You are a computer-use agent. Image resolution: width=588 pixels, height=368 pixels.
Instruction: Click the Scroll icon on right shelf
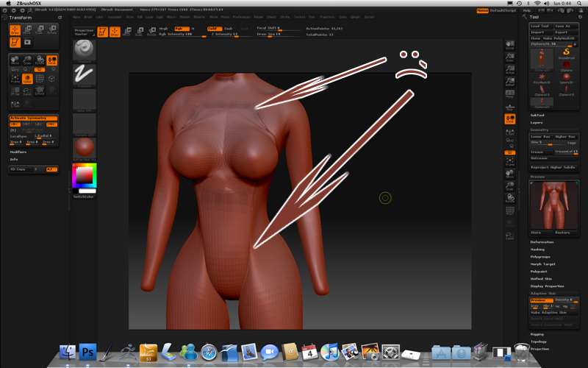(509, 45)
